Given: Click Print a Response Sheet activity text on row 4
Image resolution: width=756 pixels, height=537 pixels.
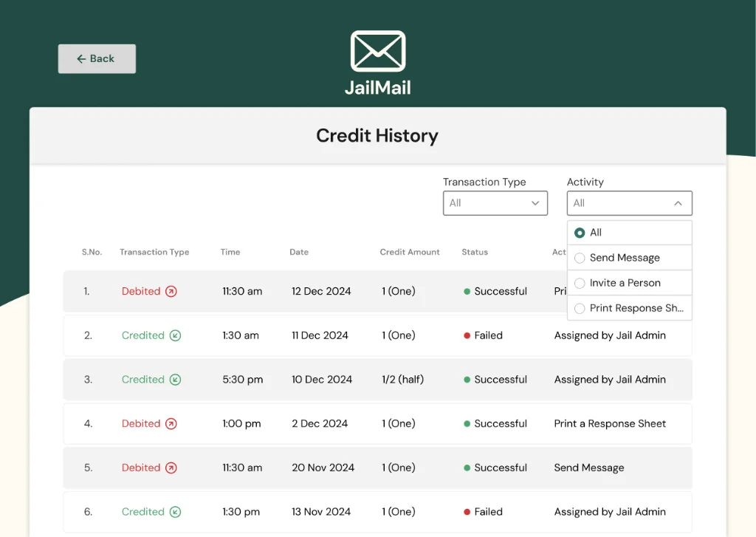Looking at the screenshot, I should pos(610,424).
